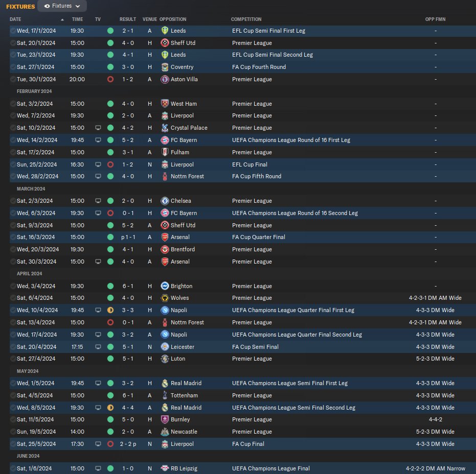This screenshot has width=476, height=474.
Task: Click the Napoli badge on 10/4/2024
Action: (165, 310)
